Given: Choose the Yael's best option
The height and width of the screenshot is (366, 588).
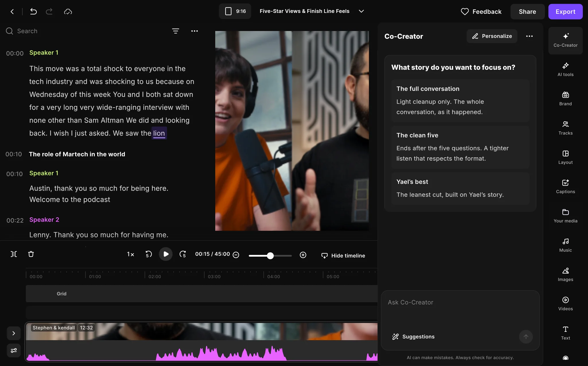Looking at the screenshot, I should point(460,189).
